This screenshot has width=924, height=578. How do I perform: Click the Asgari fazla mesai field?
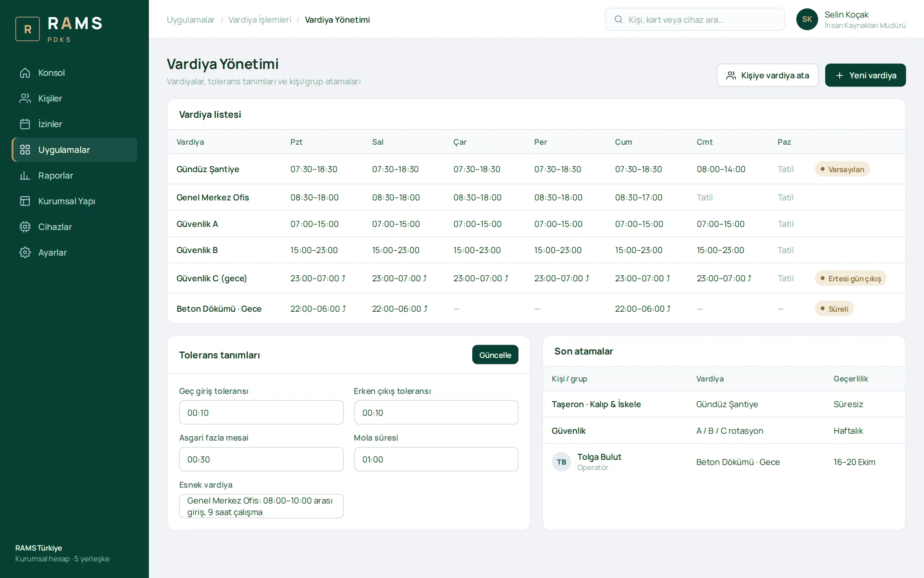(x=261, y=459)
